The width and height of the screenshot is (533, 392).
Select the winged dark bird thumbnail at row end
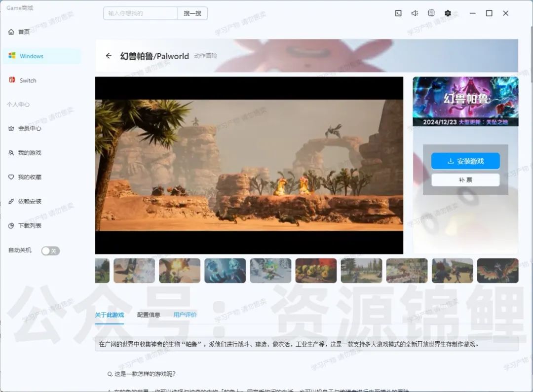497,271
